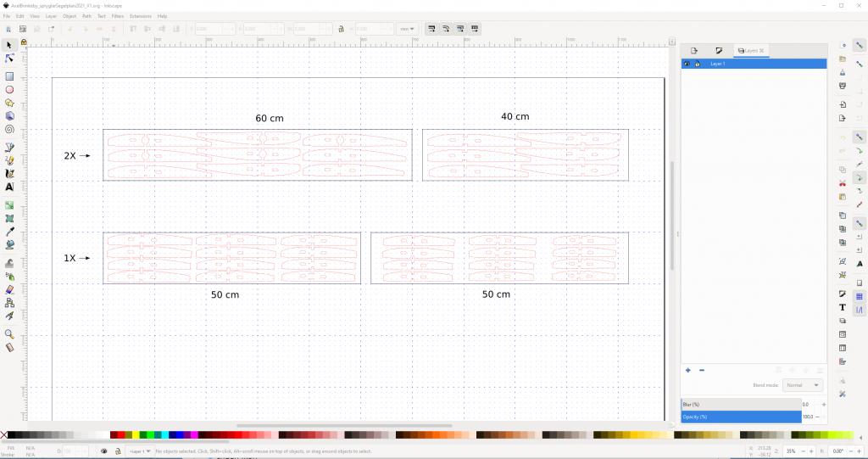Viewport: 868px width, 459px height.
Task: Toggle the lock icon of Layer 1
Action: click(x=697, y=64)
